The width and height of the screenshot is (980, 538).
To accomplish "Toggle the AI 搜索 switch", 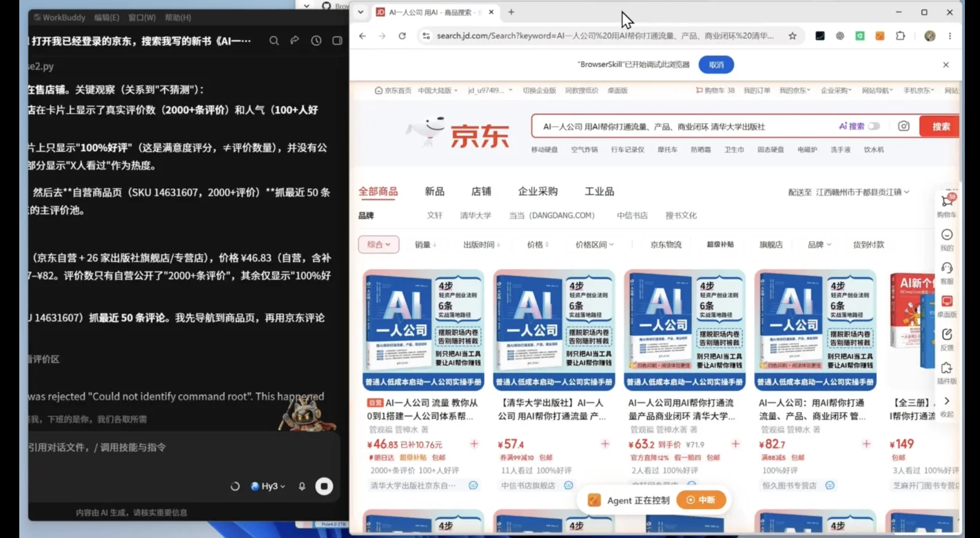I will point(874,126).
